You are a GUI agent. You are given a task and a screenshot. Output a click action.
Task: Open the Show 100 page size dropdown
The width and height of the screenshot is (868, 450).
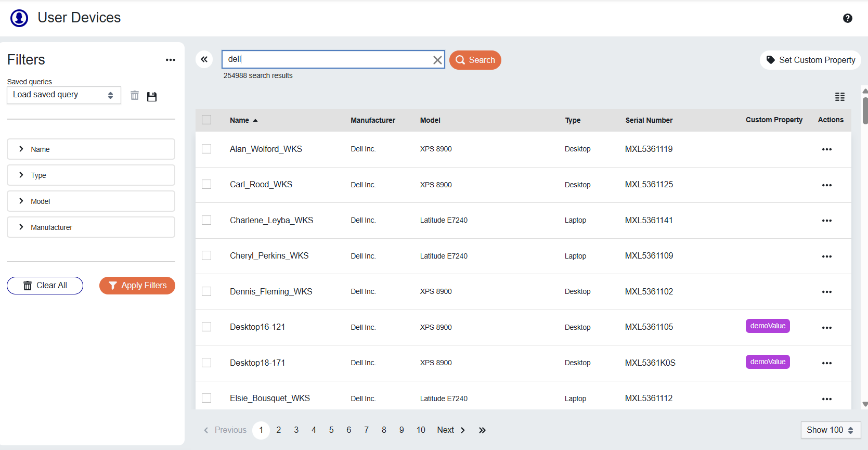tap(830, 430)
